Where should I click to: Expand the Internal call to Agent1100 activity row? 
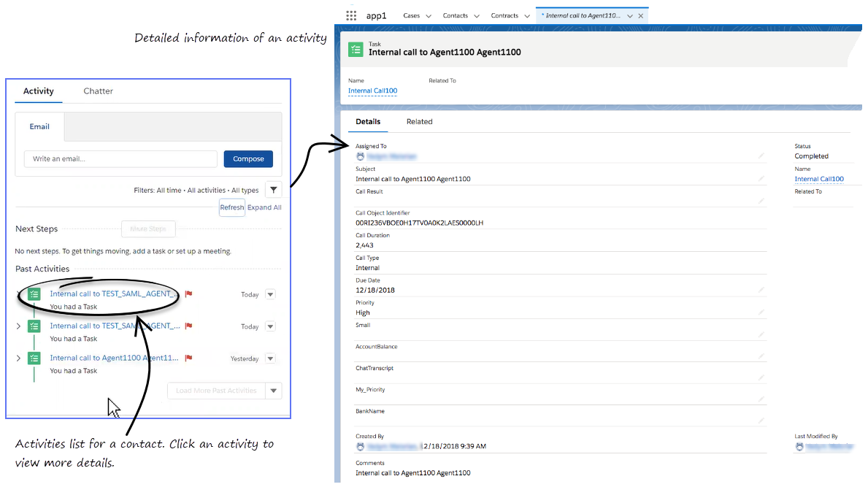[18, 358]
